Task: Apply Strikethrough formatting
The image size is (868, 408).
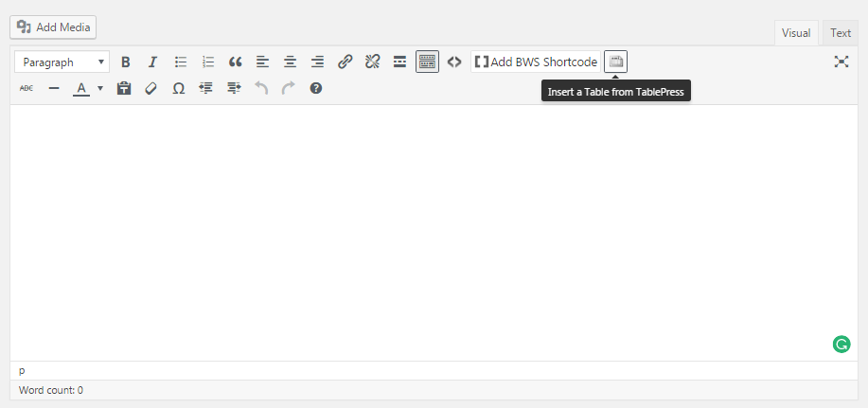Action: tap(26, 88)
